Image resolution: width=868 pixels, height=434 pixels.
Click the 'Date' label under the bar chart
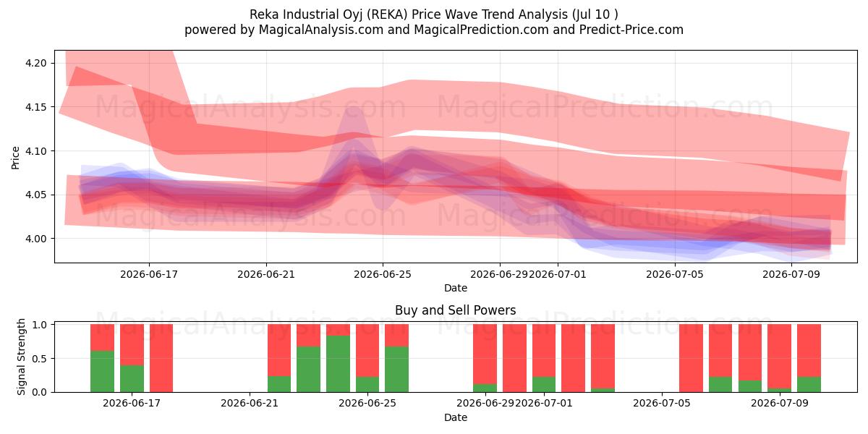tap(456, 417)
